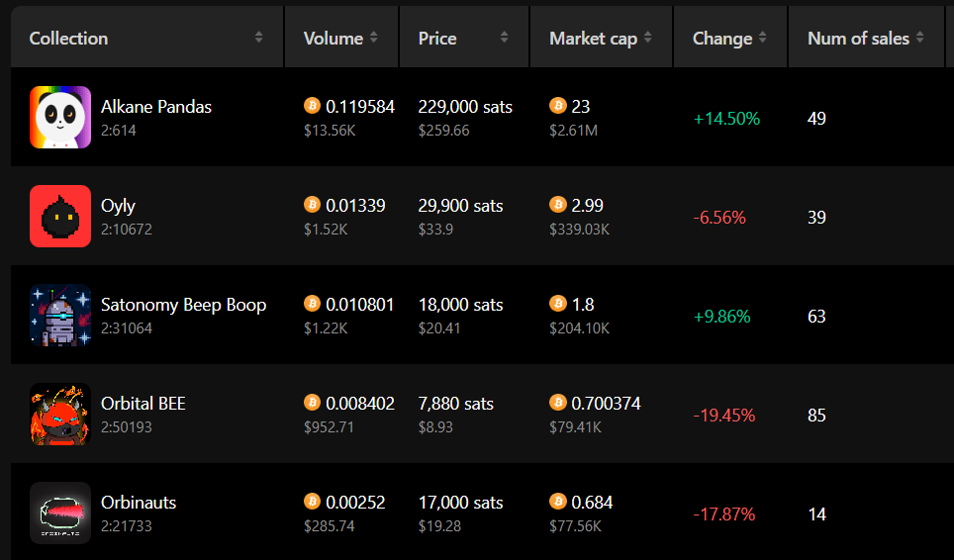Click the Orbinauts collection logo
954x560 pixels.
(60, 513)
